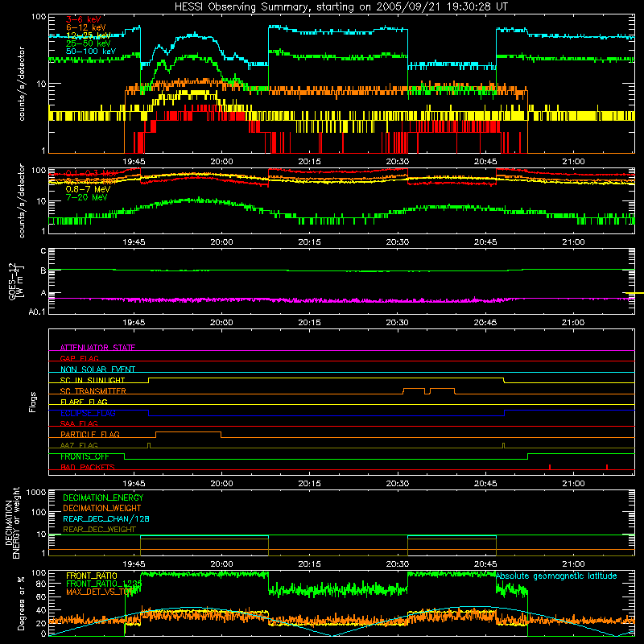Click the yellow 0.8-7 MeV legend label
The height and width of the screenshot is (644, 644).
(x=88, y=189)
